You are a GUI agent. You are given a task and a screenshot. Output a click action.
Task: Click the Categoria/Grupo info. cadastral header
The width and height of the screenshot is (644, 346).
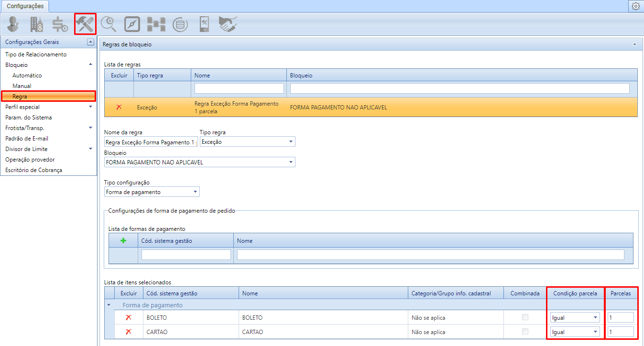456,293
